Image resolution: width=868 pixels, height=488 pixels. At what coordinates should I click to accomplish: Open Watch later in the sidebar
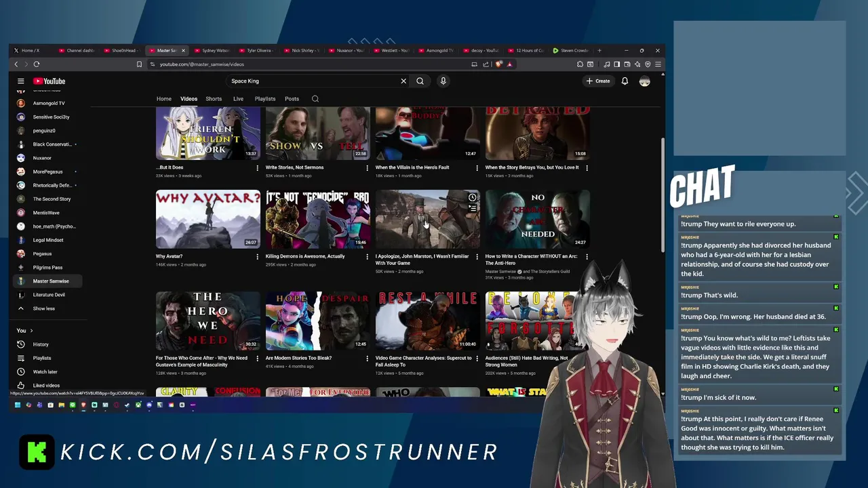coord(47,371)
